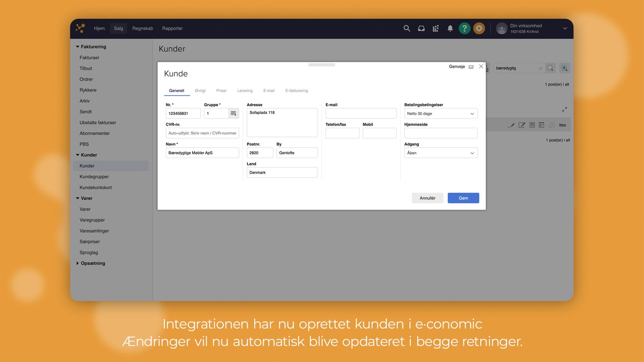Show notifications via the bell icon
This screenshot has height=362, width=644.
(x=450, y=28)
